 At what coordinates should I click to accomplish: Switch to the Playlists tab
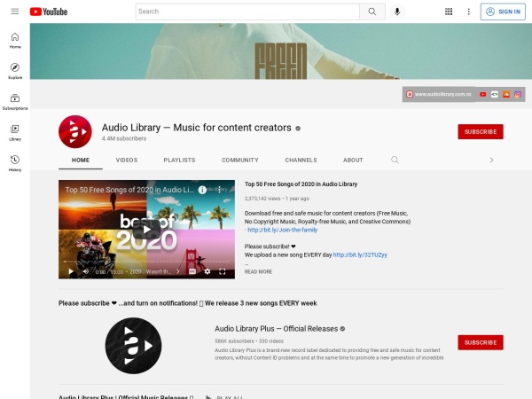[x=179, y=160]
